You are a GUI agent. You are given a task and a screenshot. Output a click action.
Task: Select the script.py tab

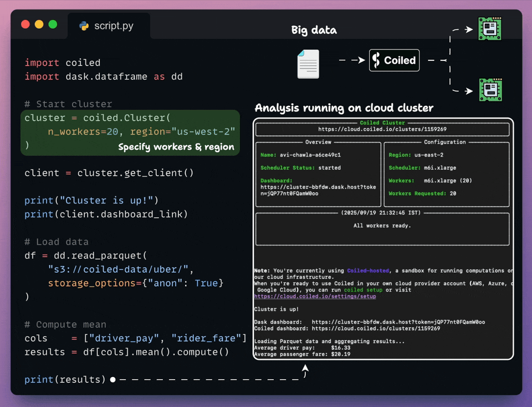point(109,26)
